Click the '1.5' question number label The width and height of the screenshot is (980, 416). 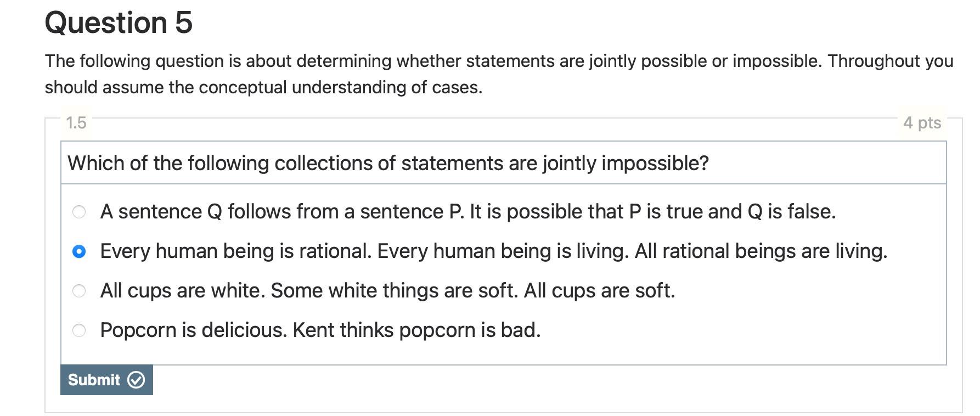tap(75, 123)
